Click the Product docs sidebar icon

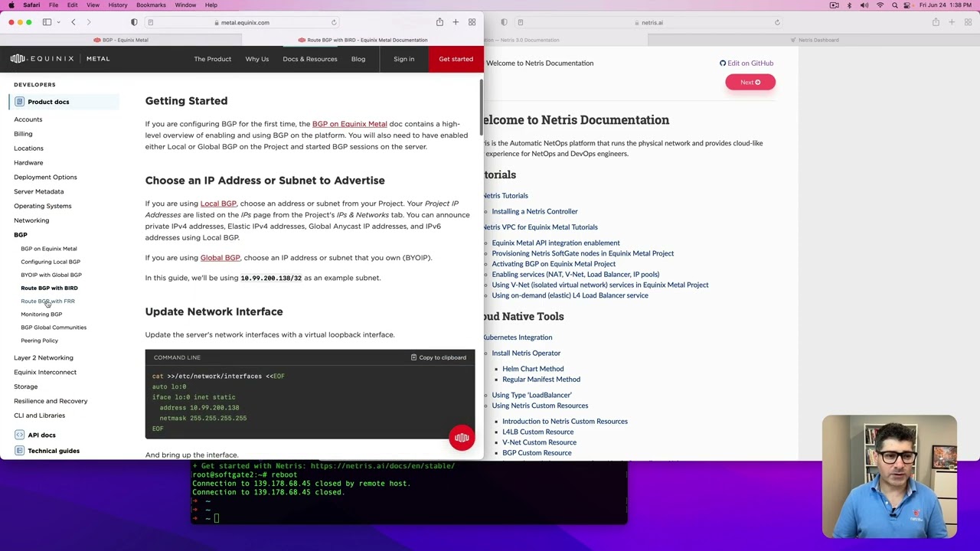(x=20, y=102)
